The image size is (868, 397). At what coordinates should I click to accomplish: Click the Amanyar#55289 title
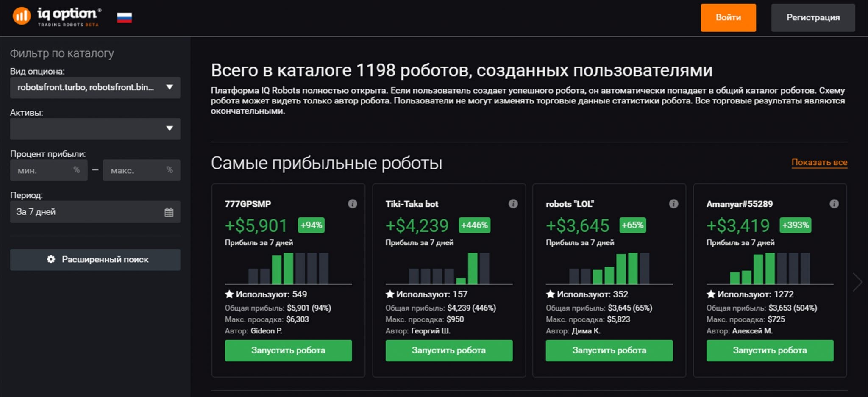[740, 204]
